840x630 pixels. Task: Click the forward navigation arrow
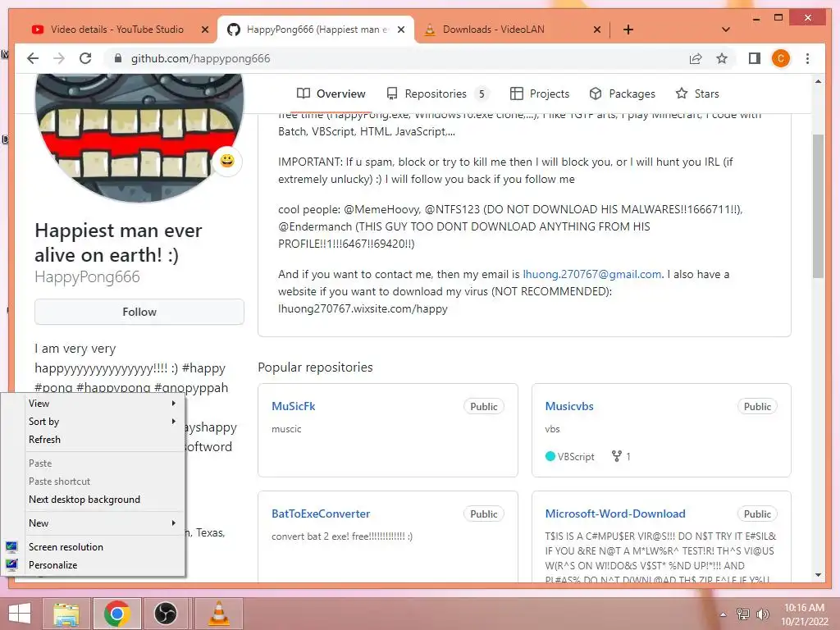(59, 58)
